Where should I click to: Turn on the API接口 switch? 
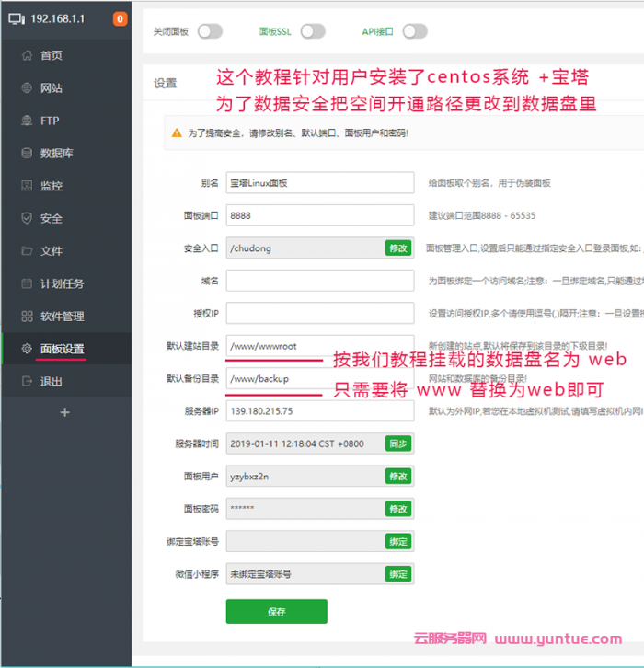click(x=414, y=31)
